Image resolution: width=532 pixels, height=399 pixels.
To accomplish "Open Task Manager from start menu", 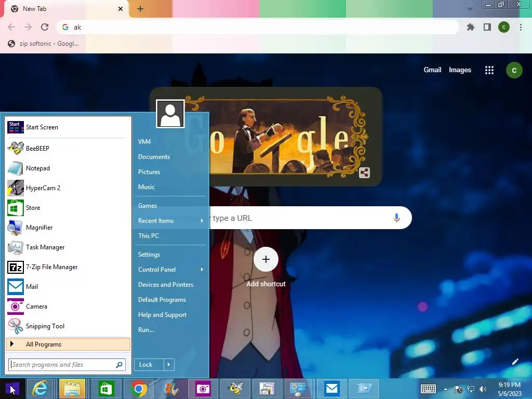I will pos(68,247).
